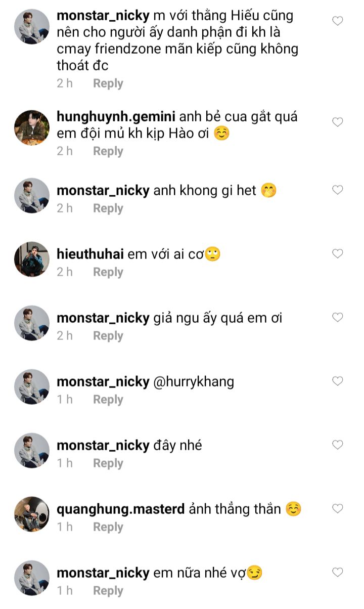Reply to the 'em nữa nhé vợ' comment
The height and width of the screenshot is (609, 364).
point(108,591)
